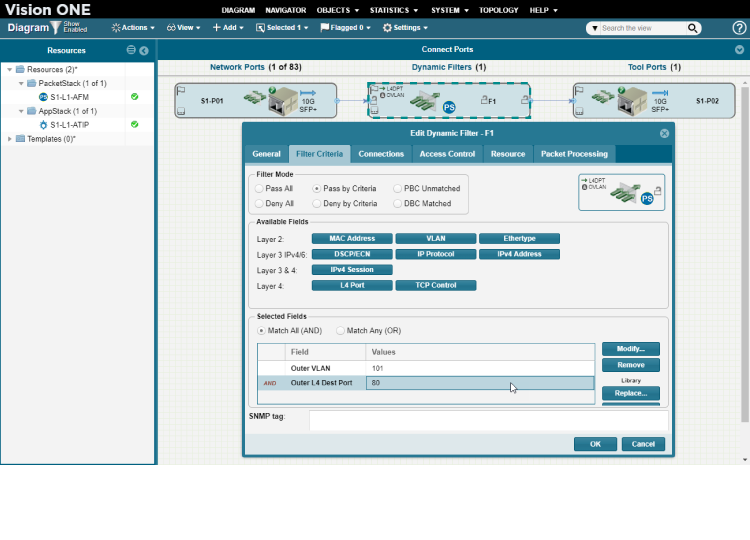Collapse the Resources panel arrow icon
The width and height of the screenshot is (750, 540).
pyautogui.click(x=144, y=50)
